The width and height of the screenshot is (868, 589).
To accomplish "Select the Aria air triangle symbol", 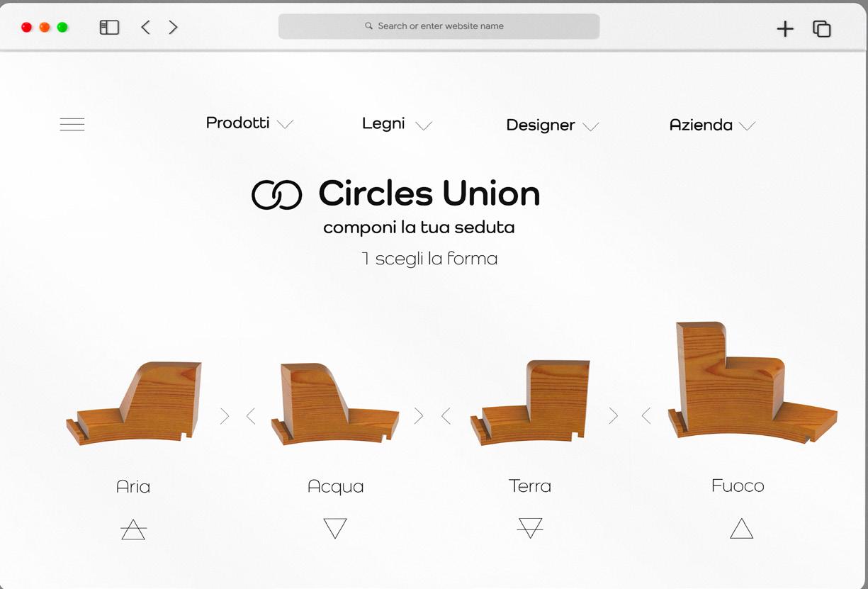I will click(x=133, y=529).
